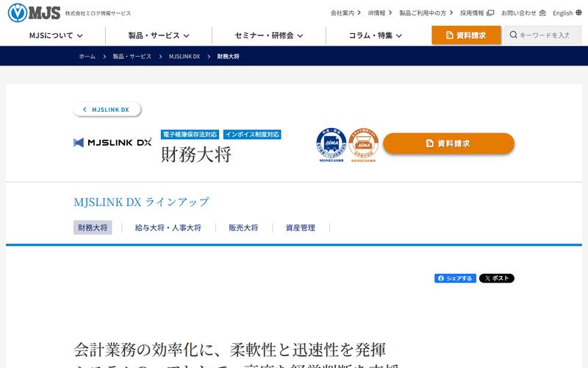
Task: Click the large rounded 資料請求 button
Action: (x=448, y=144)
